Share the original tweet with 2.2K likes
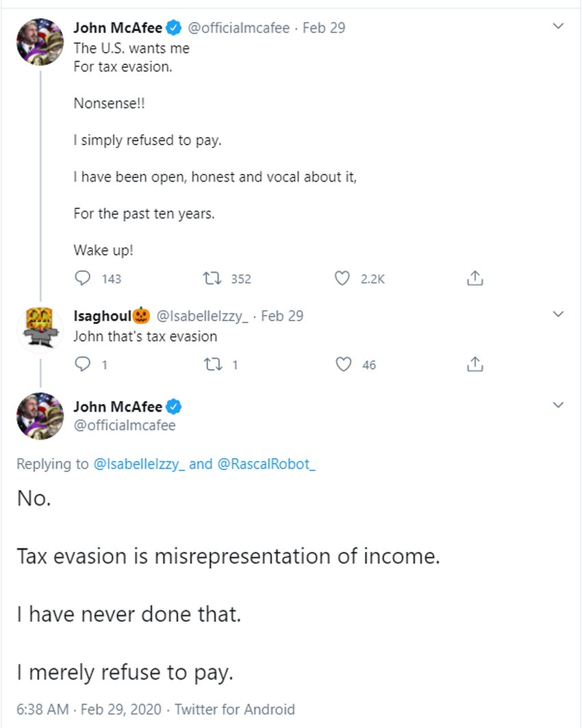582x728 pixels. tap(475, 278)
